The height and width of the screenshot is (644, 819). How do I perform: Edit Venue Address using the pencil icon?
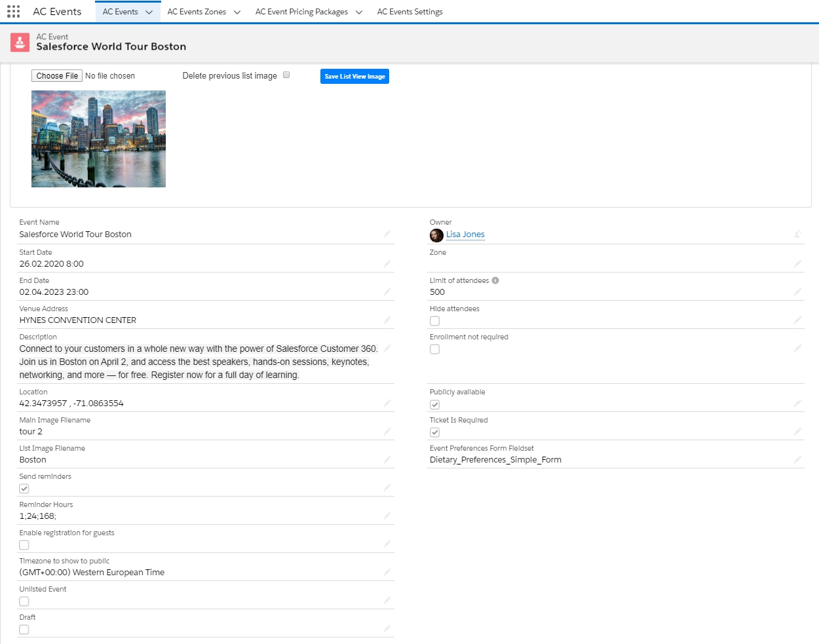[x=387, y=320]
